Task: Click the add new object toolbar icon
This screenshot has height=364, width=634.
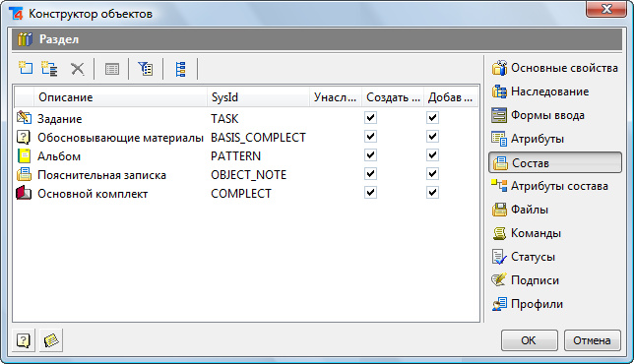Action: click(26, 68)
